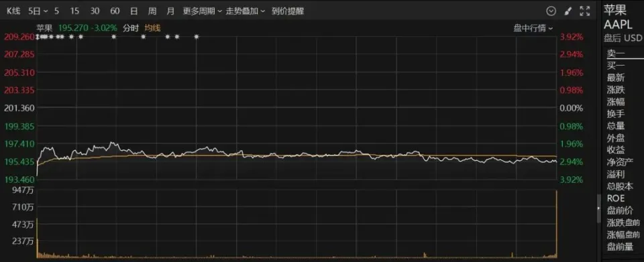Select the 周 weekly period tab
This screenshot has height=262, width=644.
point(152,11)
